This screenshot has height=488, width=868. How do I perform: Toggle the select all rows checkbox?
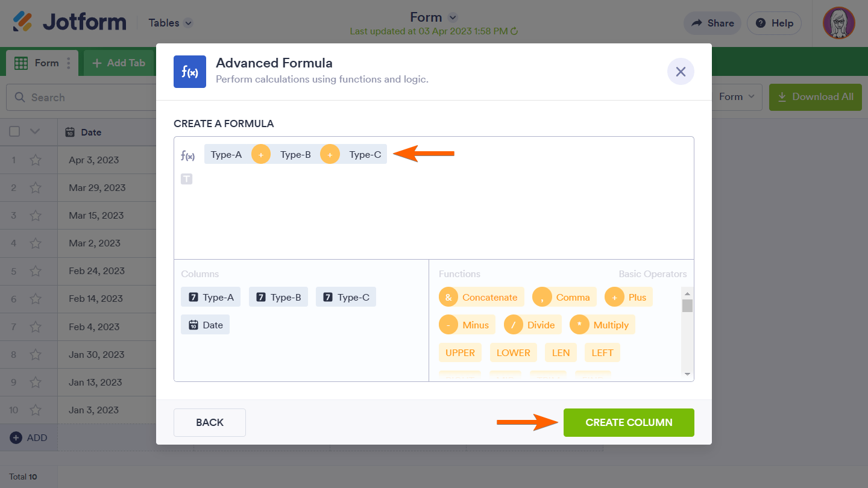coord(15,132)
